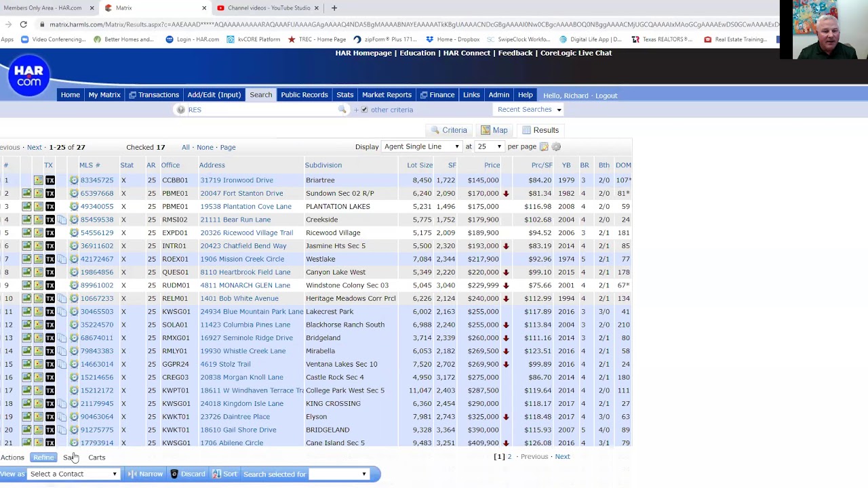868x488 pixels.
Task: Open the Select a Contact dropdown
Action: coord(73,474)
